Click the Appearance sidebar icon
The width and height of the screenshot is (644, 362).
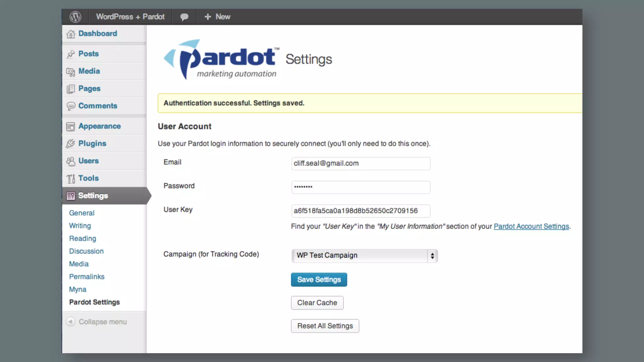pyautogui.click(x=71, y=126)
